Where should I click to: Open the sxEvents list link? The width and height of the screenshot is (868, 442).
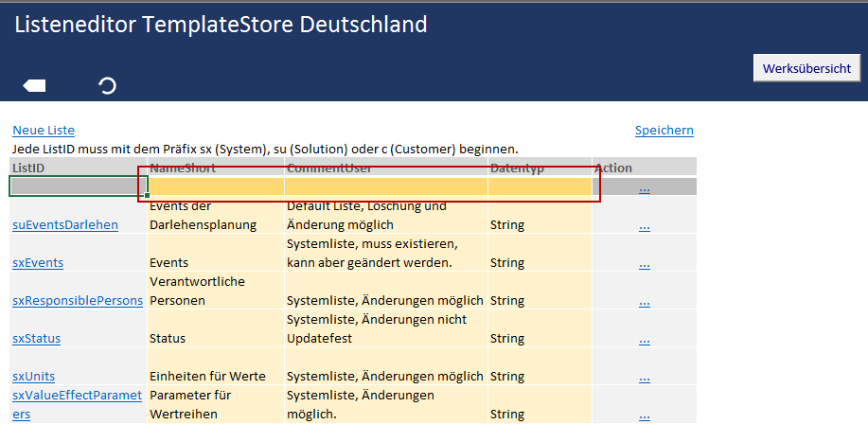(38, 262)
